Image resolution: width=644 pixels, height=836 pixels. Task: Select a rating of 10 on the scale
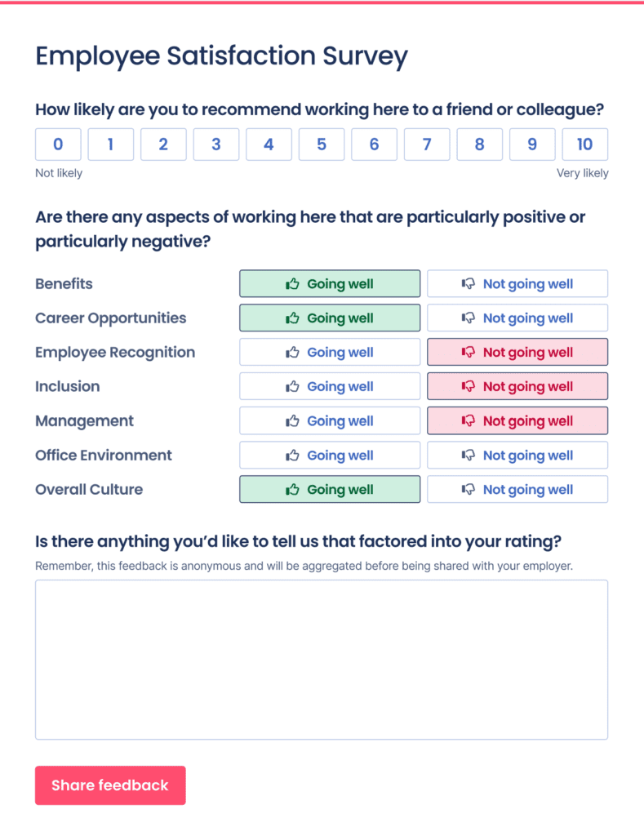click(584, 144)
